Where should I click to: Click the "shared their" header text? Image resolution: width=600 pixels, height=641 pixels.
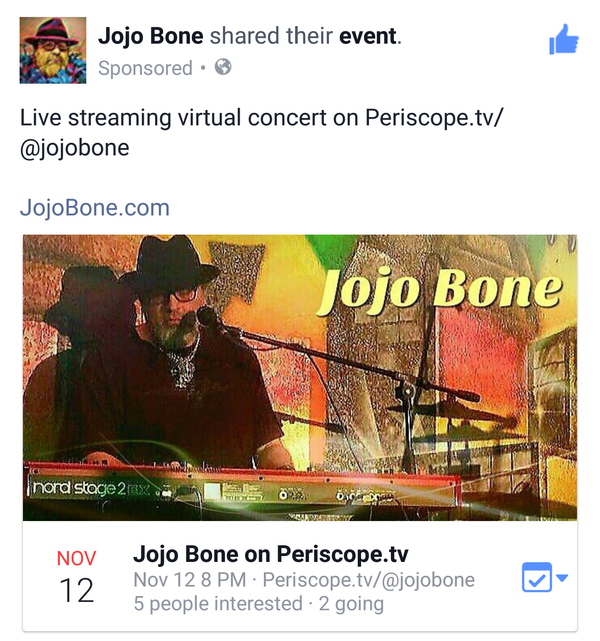(271, 36)
